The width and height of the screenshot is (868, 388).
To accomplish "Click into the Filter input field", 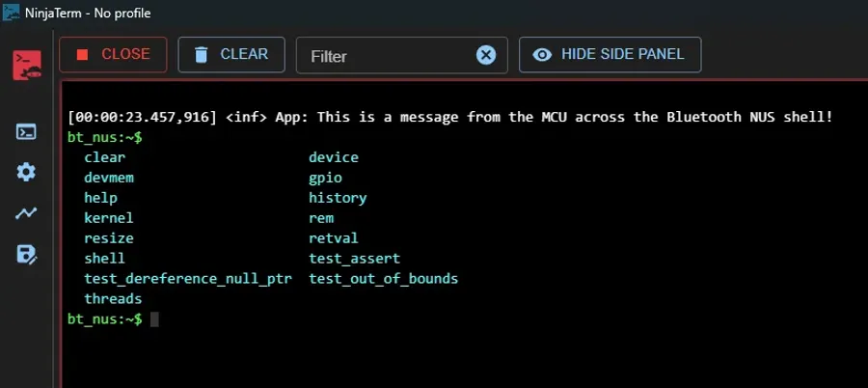I will [386, 56].
